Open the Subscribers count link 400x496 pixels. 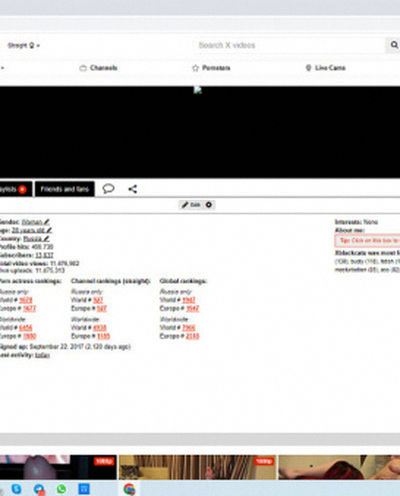44,255
